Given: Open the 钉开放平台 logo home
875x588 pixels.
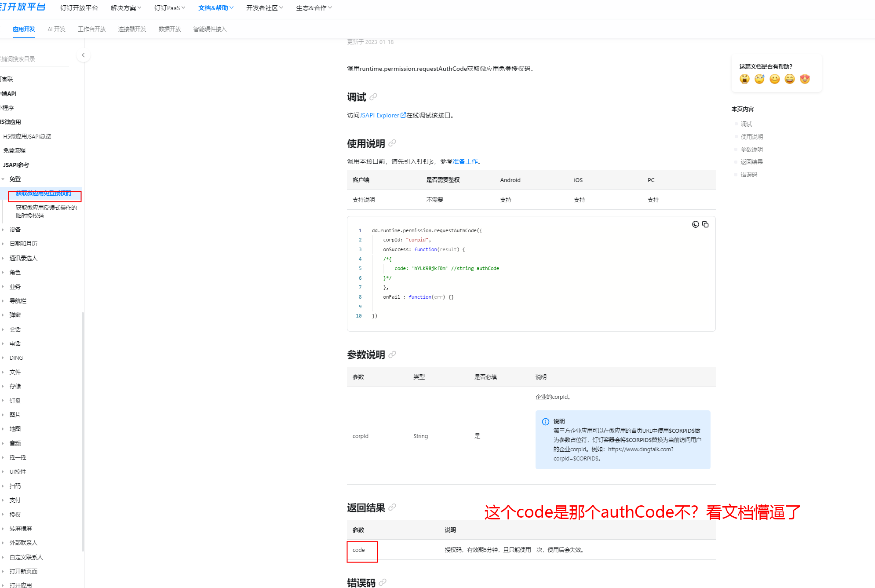Looking at the screenshot, I should click(22, 7).
